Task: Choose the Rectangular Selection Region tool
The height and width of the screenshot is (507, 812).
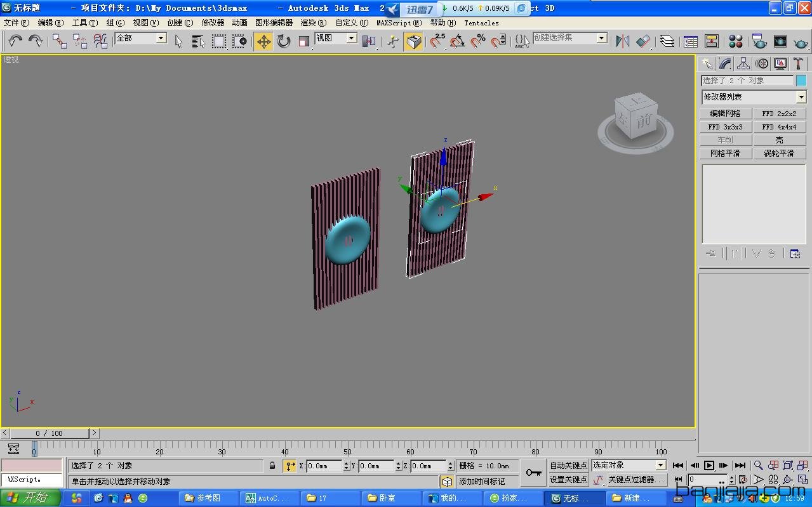Action: [219, 41]
